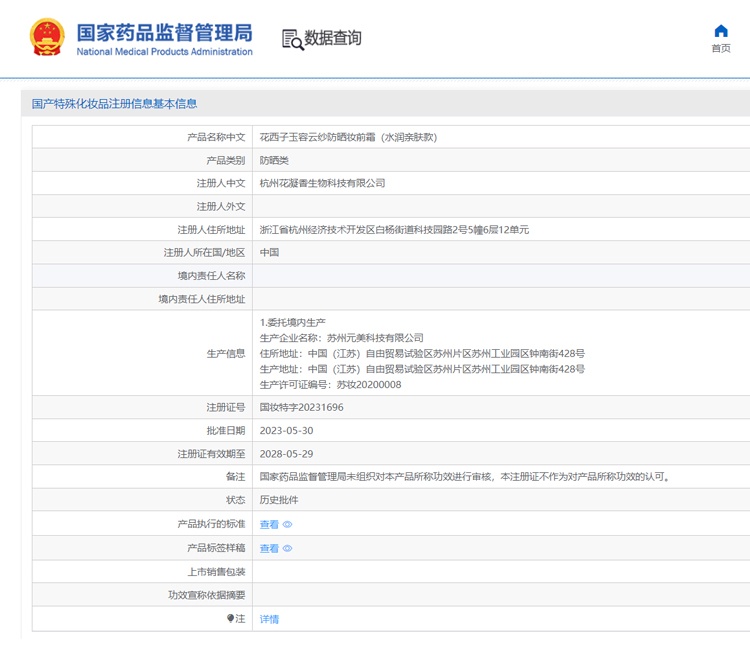The height and width of the screenshot is (667, 750).
Task: Select product name 花西子玉容云纱防晒妆前霜 (水润亲肤款)
Action: pos(348,137)
